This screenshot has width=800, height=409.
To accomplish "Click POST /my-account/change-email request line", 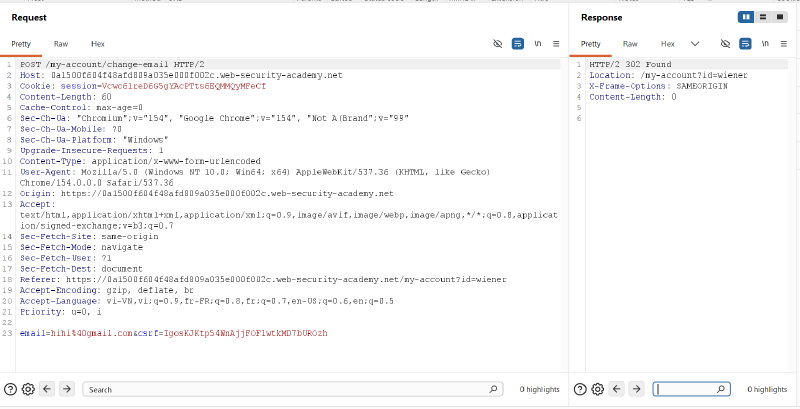I will 112,64.
